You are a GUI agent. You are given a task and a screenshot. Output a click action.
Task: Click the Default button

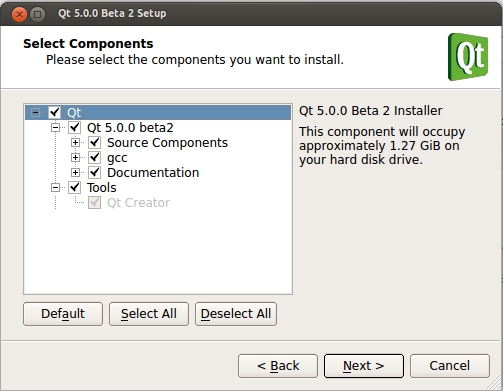click(63, 314)
